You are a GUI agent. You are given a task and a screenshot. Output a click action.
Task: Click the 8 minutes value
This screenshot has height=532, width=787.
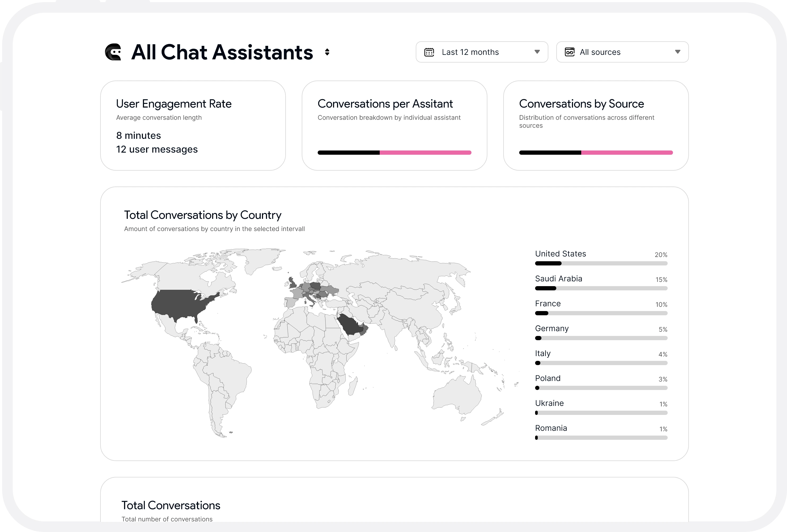pyautogui.click(x=138, y=135)
